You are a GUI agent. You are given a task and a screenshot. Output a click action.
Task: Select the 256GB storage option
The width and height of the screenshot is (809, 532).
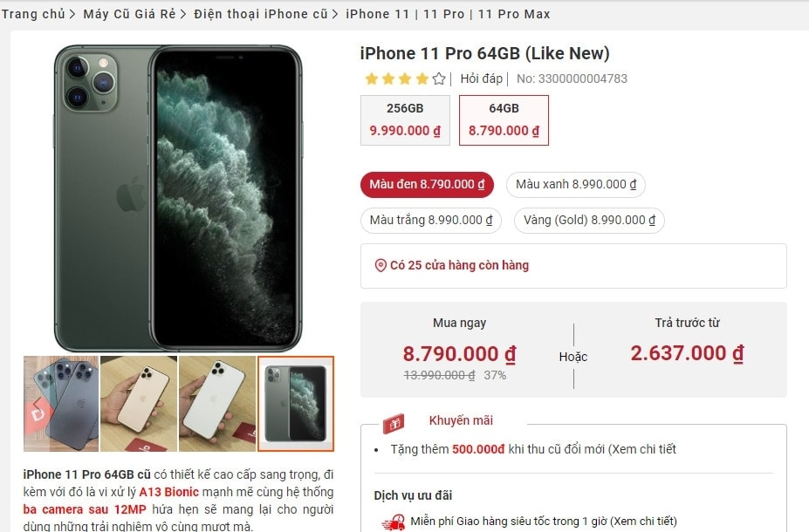(x=405, y=120)
